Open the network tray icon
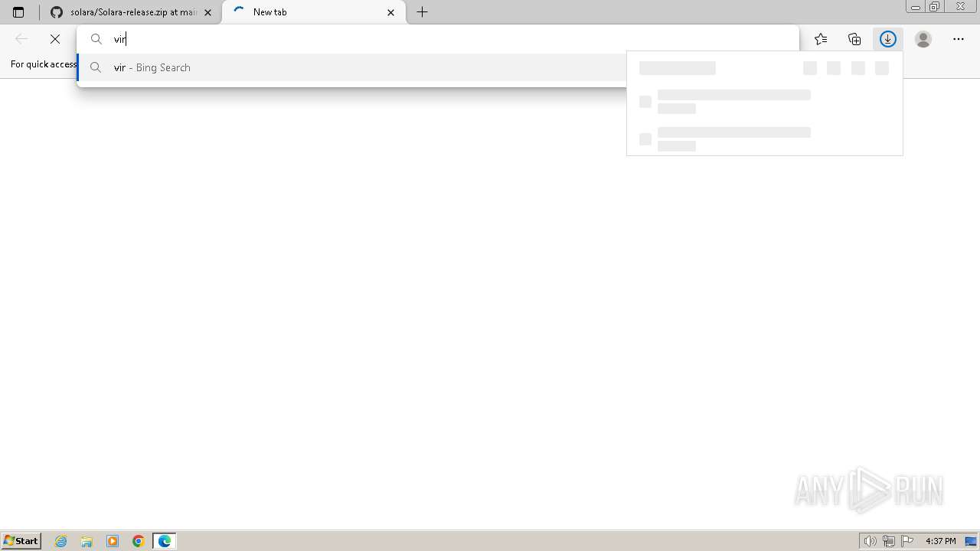The height and width of the screenshot is (551, 980). [889, 541]
